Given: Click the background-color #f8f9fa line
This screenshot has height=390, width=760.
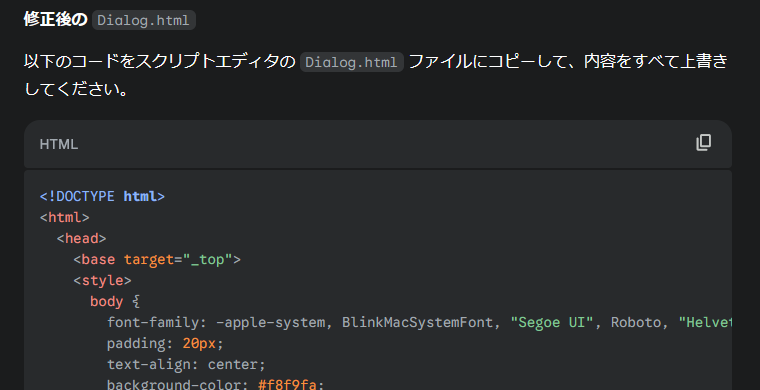Looking at the screenshot, I should click(x=215, y=384).
